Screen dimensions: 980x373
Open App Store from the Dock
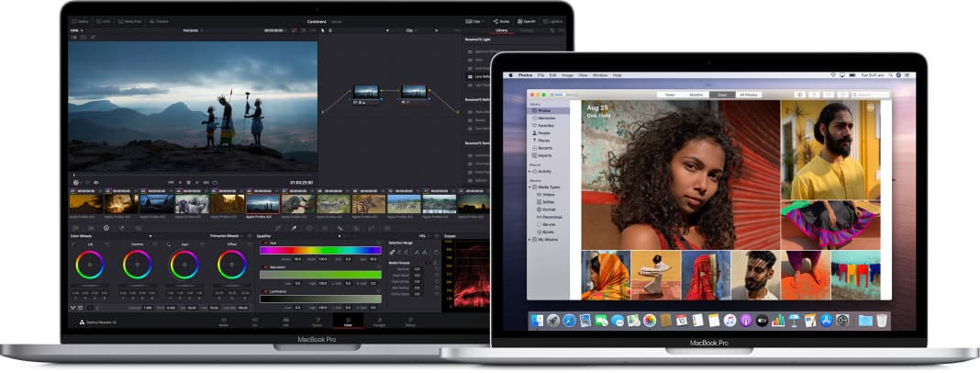pos(827,321)
